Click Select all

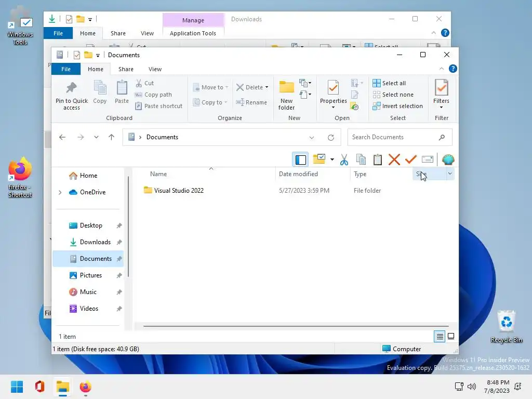(x=389, y=83)
